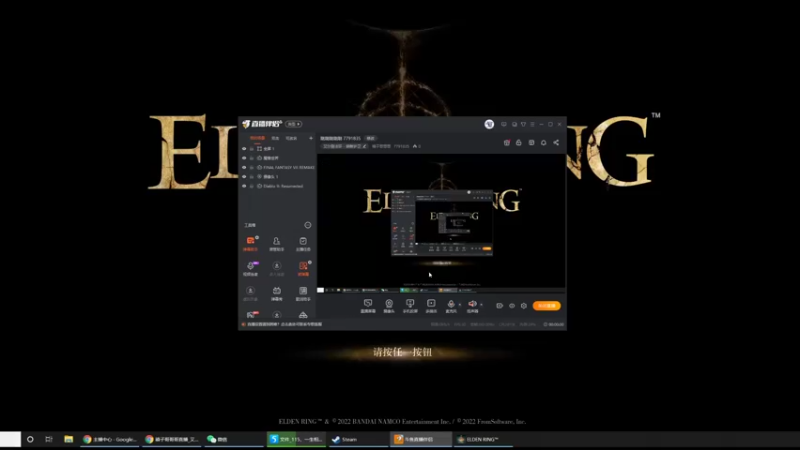Open File Explorer from taskbar
This screenshot has height=450, width=800.
[68, 439]
